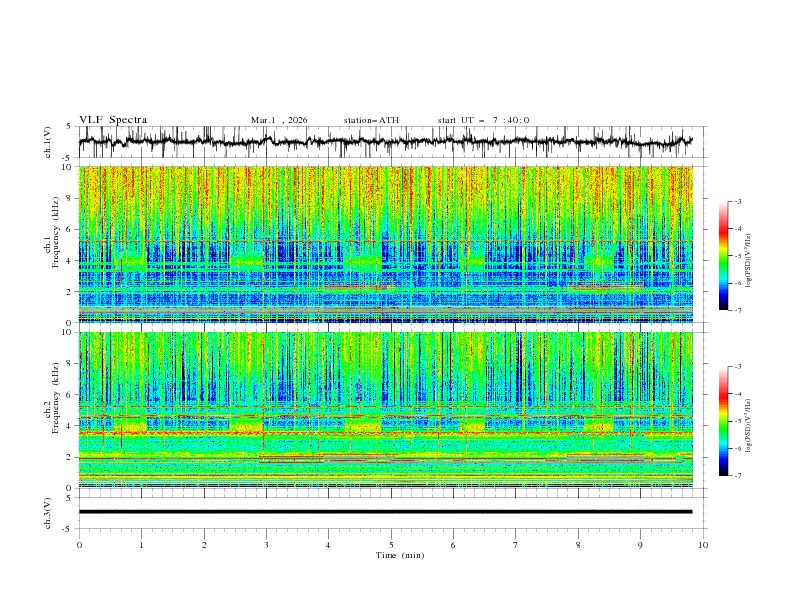Click time axis tick label '3'

click(267, 545)
